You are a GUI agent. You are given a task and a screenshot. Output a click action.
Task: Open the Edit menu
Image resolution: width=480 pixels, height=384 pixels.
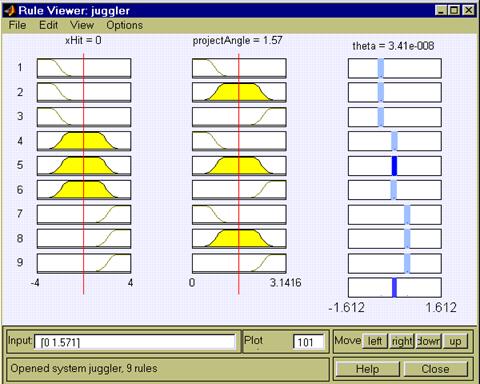click(x=49, y=25)
